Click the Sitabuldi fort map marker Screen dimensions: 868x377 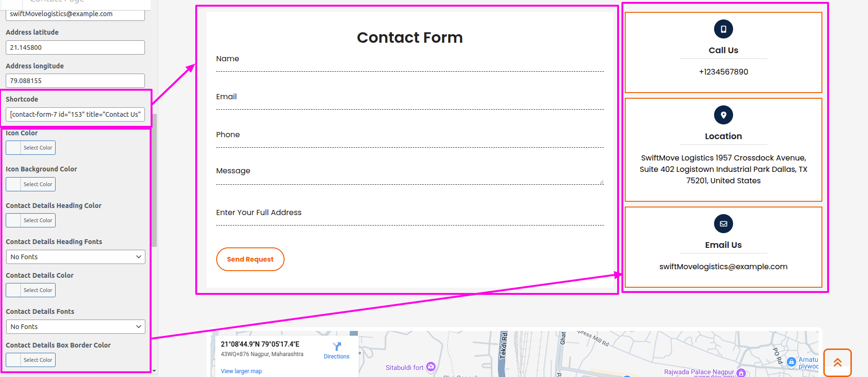pyautogui.click(x=431, y=367)
